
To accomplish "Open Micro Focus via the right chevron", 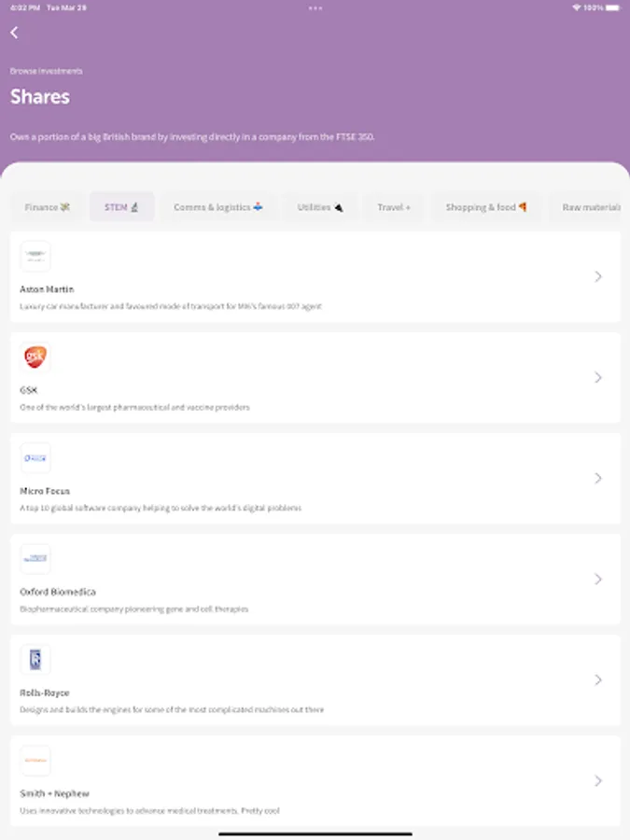I will coord(598,478).
